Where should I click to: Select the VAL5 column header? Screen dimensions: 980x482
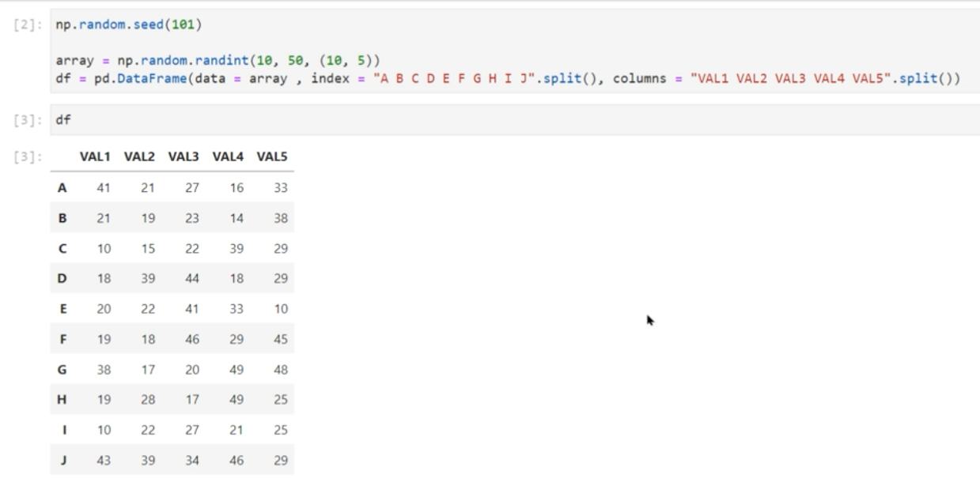pyautogui.click(x=273, y=157)
